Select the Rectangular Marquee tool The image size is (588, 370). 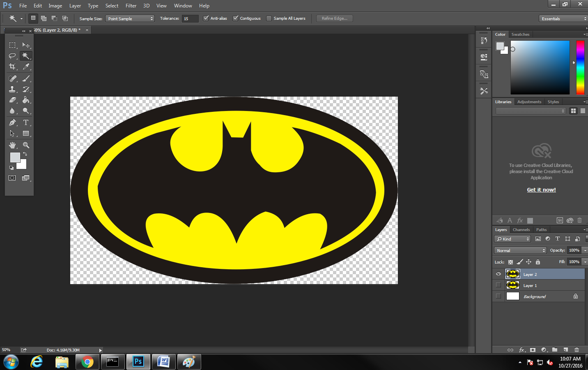pyautogui.click(x=12, y=45)
